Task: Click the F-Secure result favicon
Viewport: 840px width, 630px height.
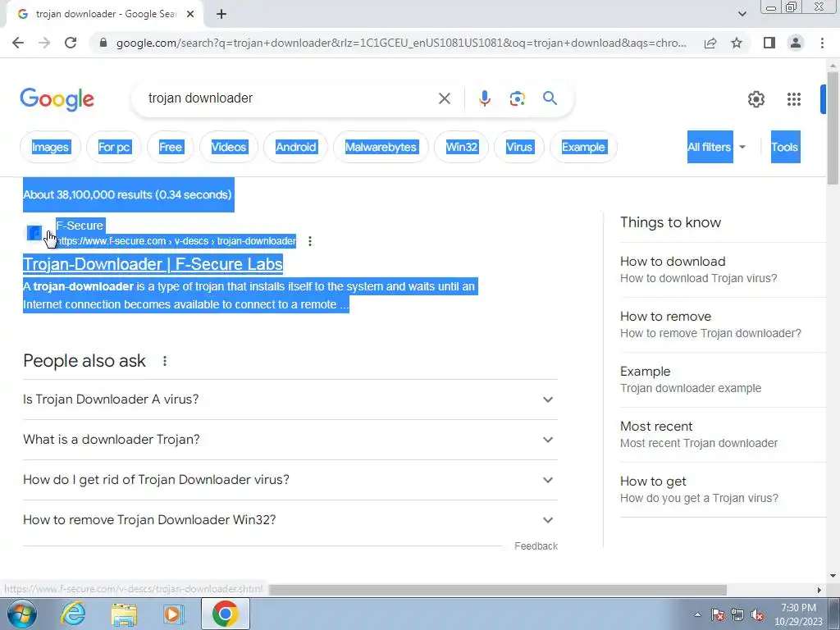Action: pos(34,233)
